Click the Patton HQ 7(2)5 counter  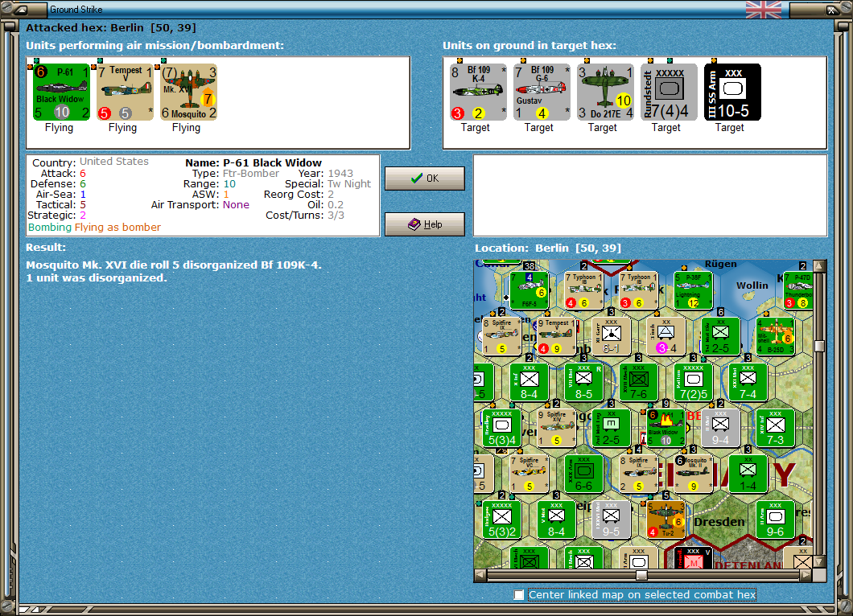pyautogui.click(x=694, y=382)
